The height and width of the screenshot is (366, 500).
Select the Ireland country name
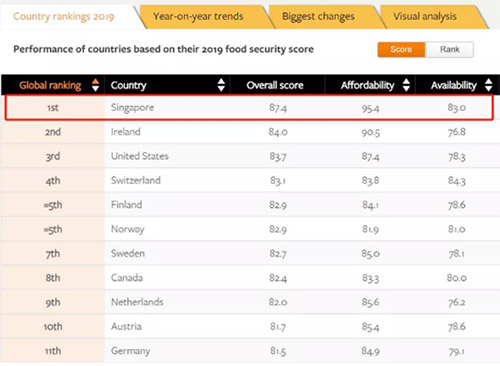point(126,132)
